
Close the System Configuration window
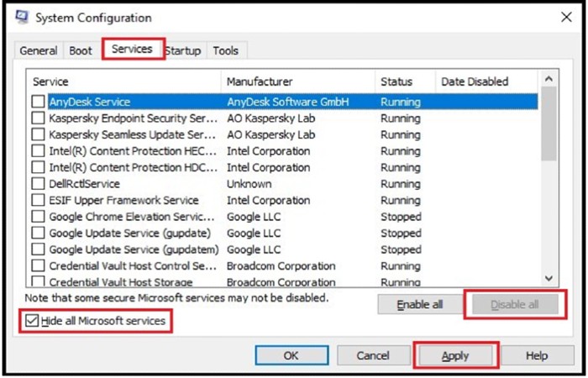click(x=566, y=17)
